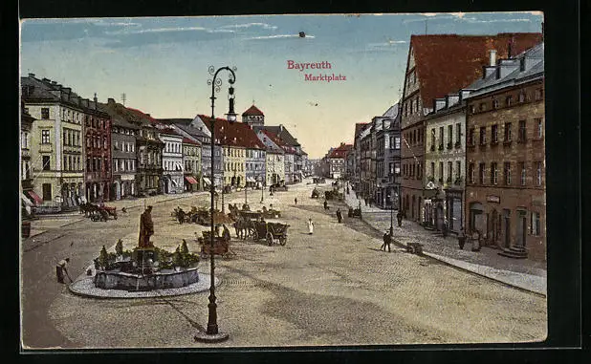Select the woman in the white dress
This screenshot has height=364, width=591.
pyautogui.click(x=310, y=226)
